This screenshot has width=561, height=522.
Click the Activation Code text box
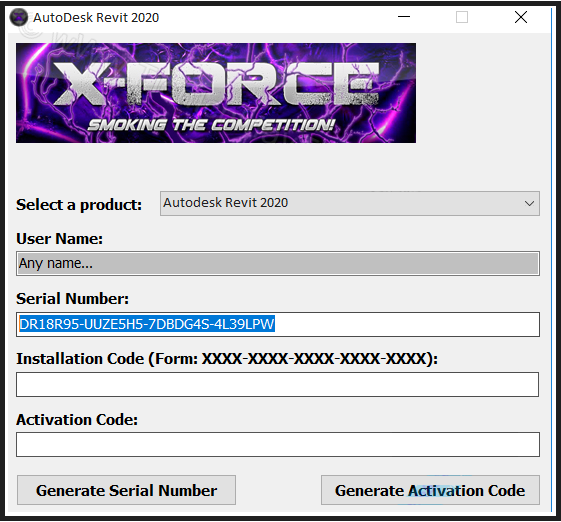click(x=278, y=444)
